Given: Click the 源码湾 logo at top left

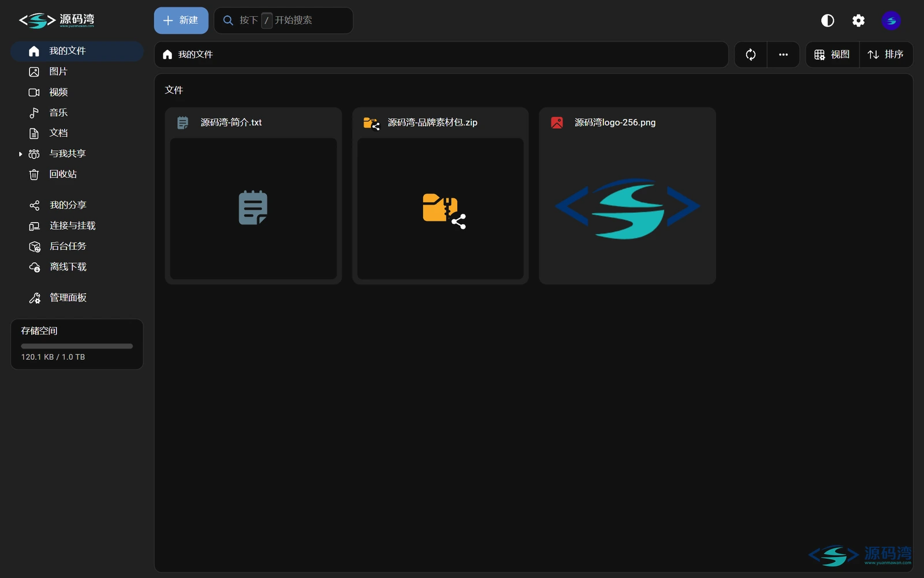Looking at the screenshot, I should [x=57, y=21].
